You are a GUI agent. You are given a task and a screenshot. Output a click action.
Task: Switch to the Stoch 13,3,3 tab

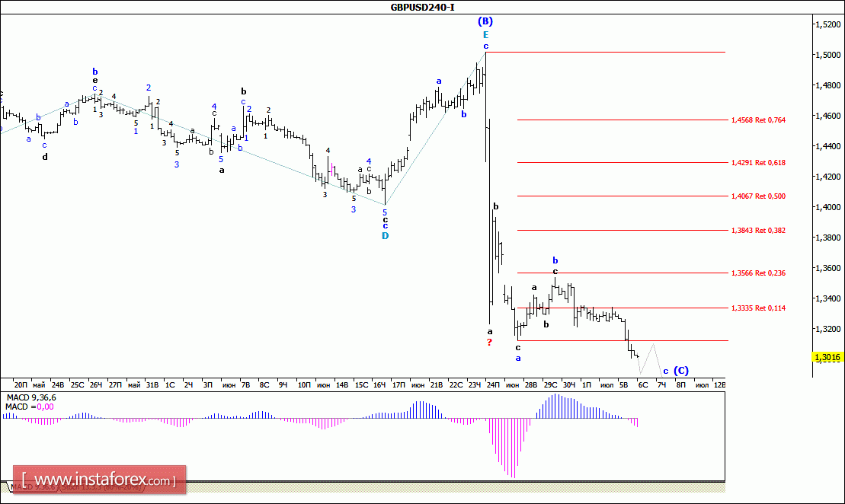[x=101, y=486]
